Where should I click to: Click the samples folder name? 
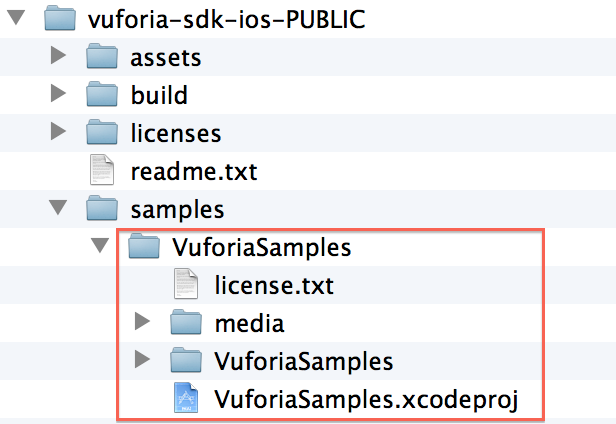click(x=178, y=210)
